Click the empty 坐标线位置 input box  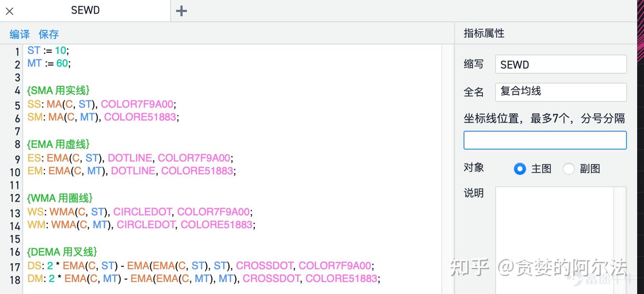545,140
